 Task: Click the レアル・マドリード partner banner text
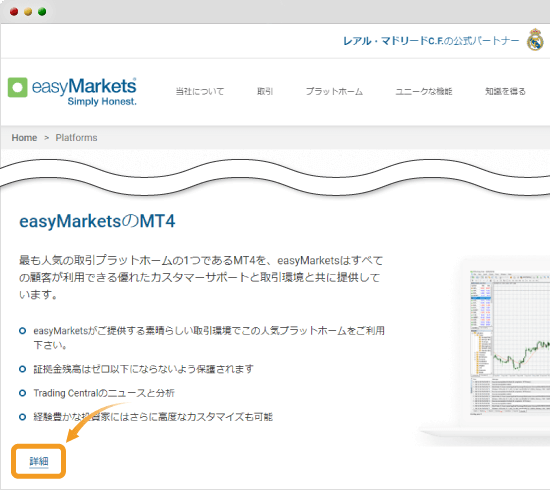(x=431, y=41)
